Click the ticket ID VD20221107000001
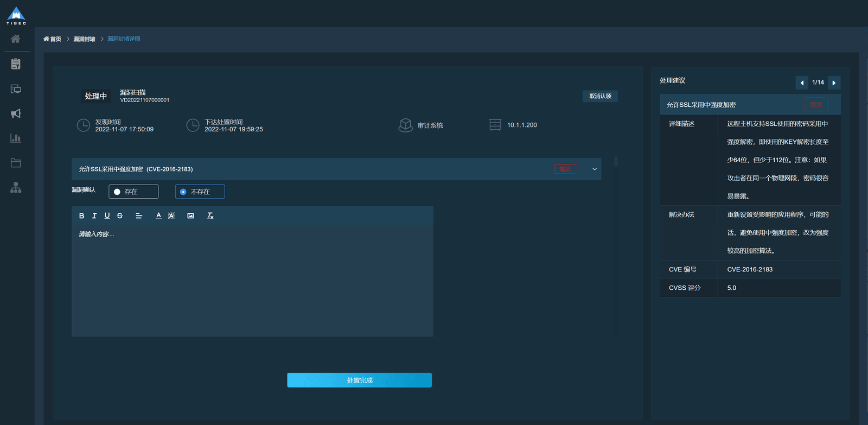This screenshot has height=425, width=868. click(x=145, y=100)
